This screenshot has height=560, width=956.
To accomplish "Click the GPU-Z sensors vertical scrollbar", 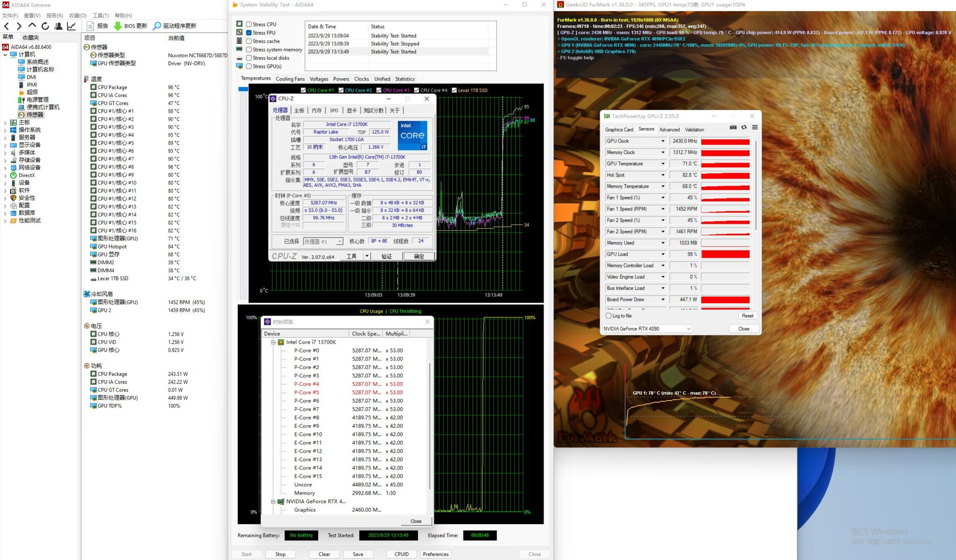I will (756, 186).
